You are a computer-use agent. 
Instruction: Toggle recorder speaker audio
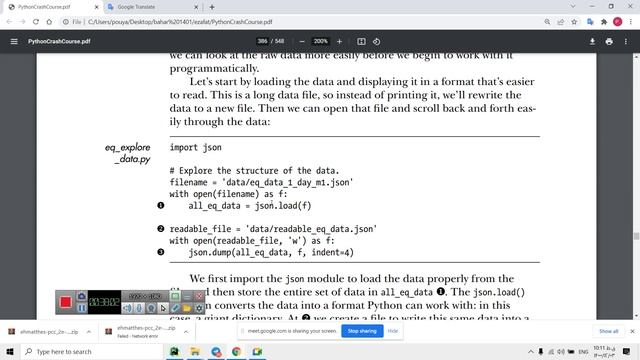tap(127, 308)
